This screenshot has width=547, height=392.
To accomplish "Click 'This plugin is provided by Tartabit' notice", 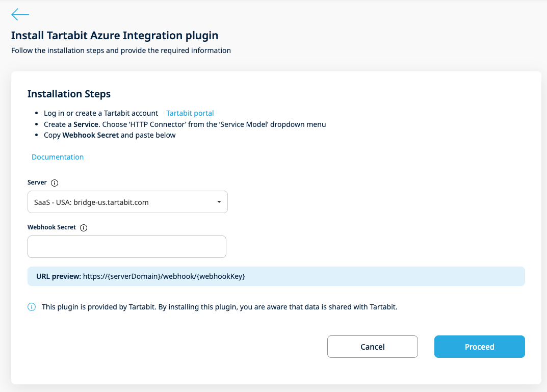I will click(x=219, y=307).
